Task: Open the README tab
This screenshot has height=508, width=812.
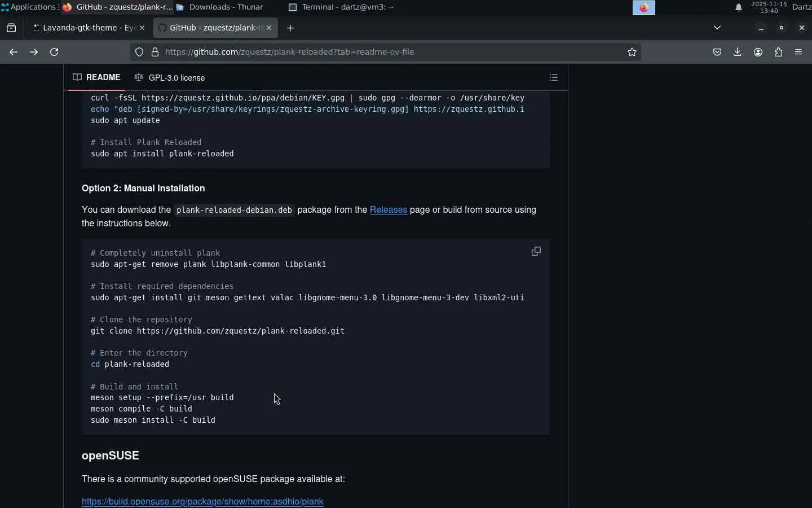Action: (x=96, y=77)
